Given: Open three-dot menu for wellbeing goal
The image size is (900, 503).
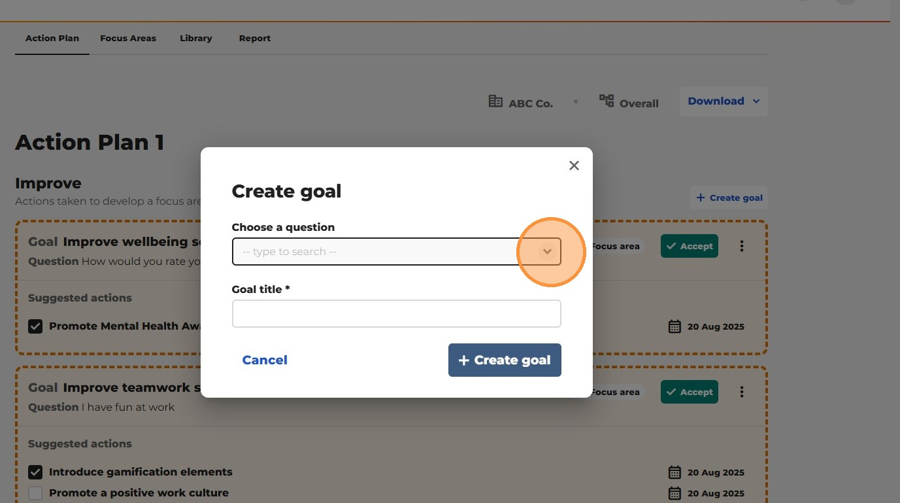Looking at the screenshot, I should (742, 246).
